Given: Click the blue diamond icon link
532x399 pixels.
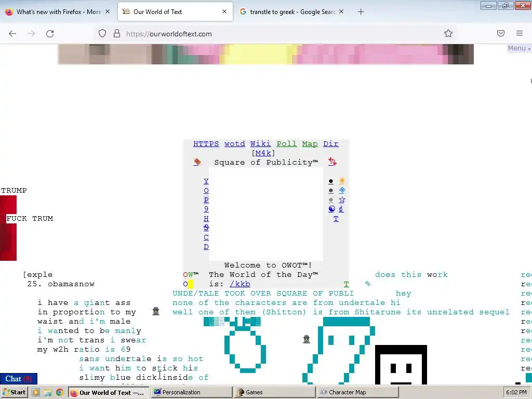Looking at the screenshot, I should coord(342,190).
